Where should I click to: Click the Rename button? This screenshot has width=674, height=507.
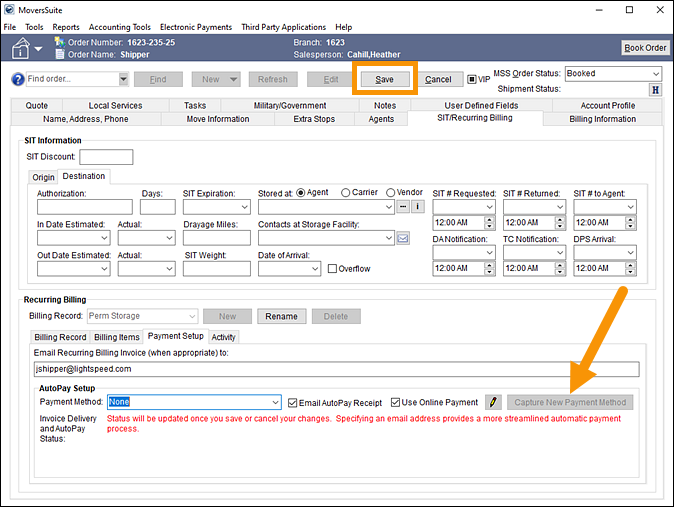[281, 316]
